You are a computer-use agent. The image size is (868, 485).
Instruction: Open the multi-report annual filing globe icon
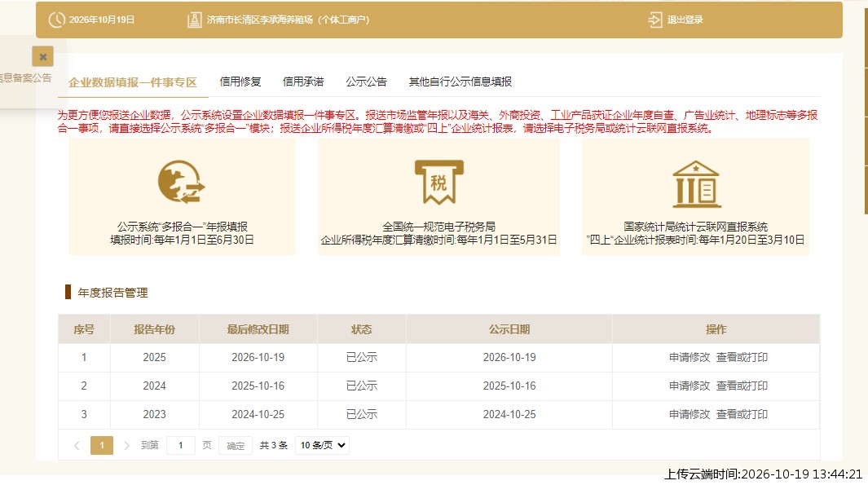(x=181, y=182)
